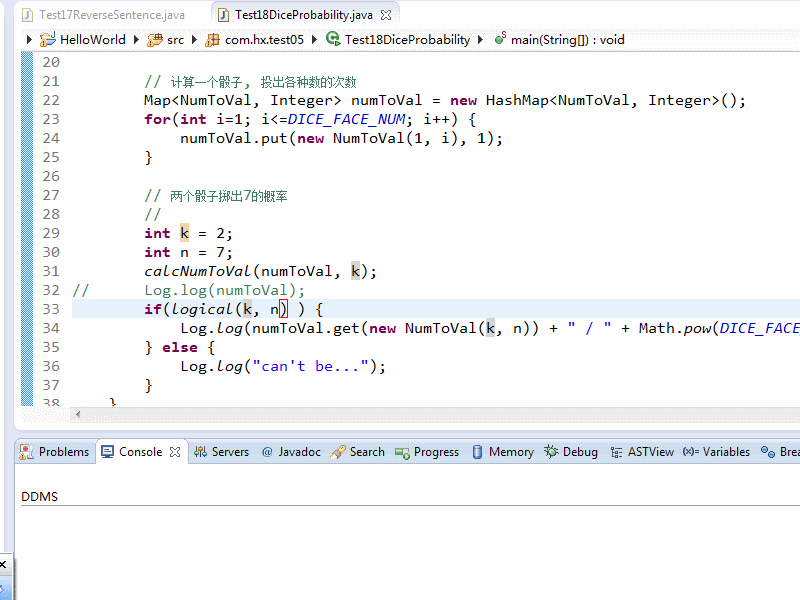The image size is (800, 600).
Task: Click the Console tab monitor icon
Action: pyautogui.click(x=107, y=452)
